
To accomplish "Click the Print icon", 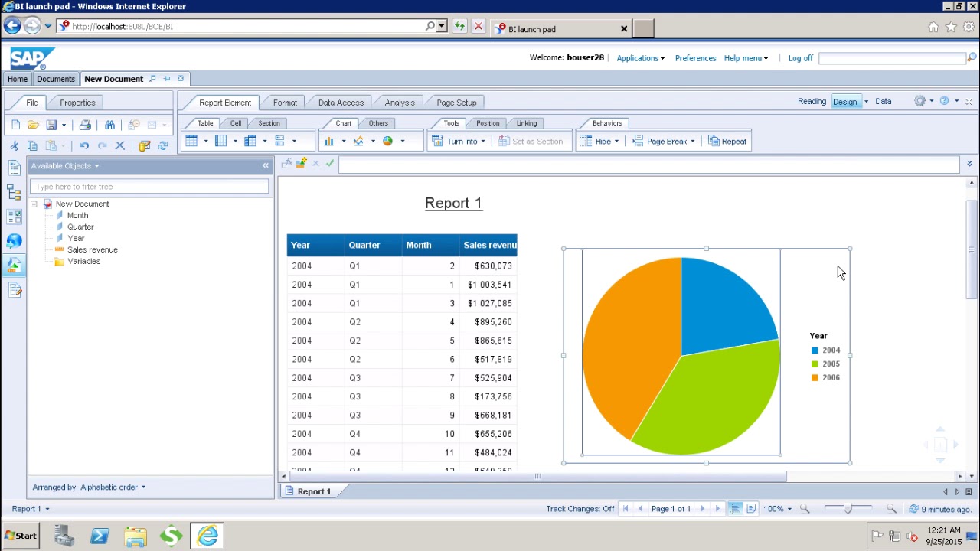I will tap(85, 125).
